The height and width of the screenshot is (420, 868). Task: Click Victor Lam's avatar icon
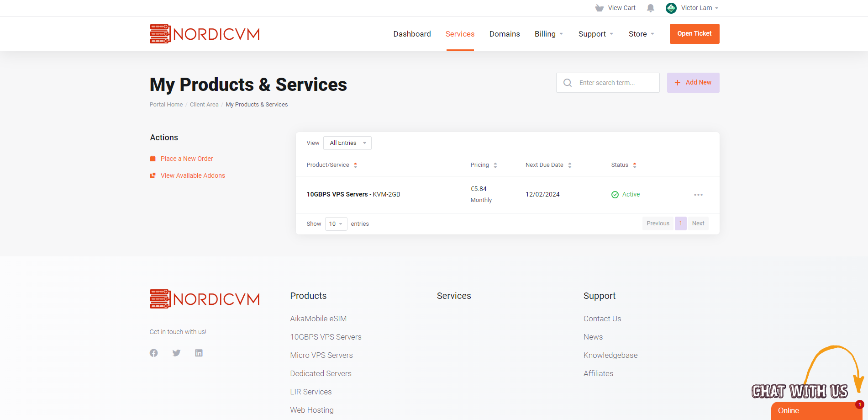tap(671, 8)
